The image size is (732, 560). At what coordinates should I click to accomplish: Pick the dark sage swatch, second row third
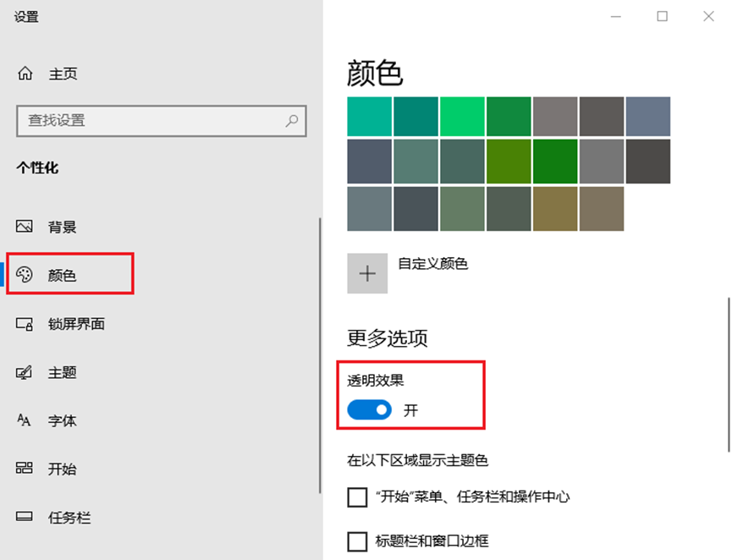462,162
